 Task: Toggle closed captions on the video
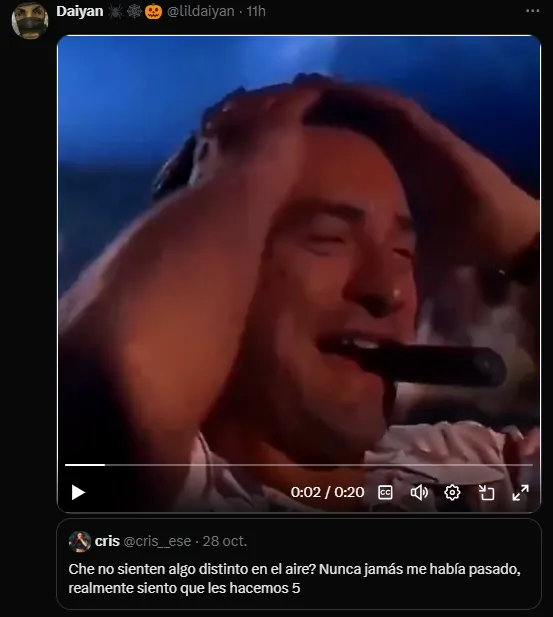(x=385, y=492)
